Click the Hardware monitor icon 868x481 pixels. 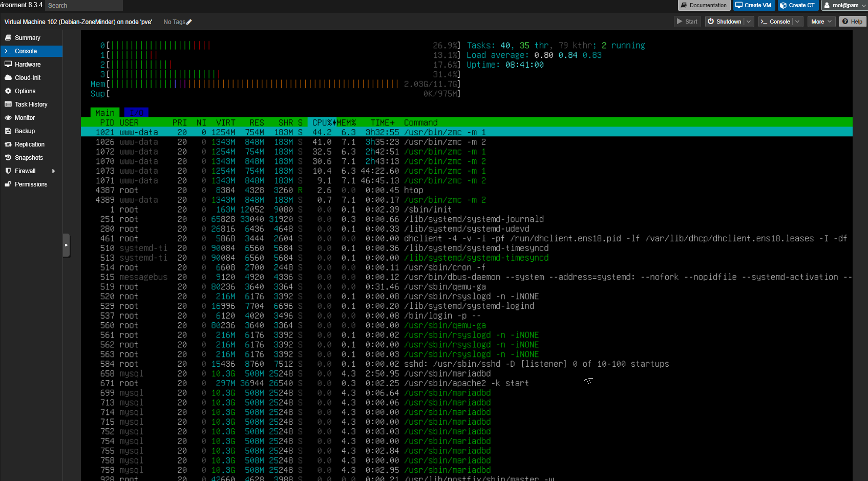pos(8,65)
